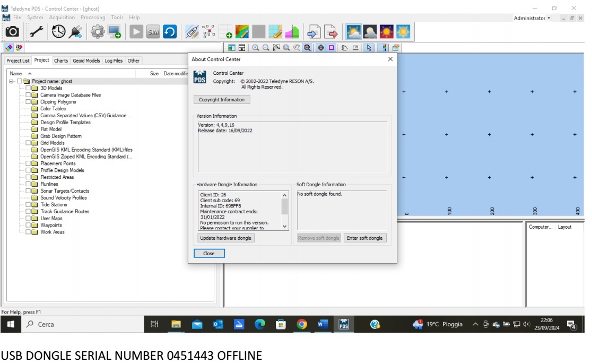
Task: Click the gear settings icon
Action: [97, 32]
